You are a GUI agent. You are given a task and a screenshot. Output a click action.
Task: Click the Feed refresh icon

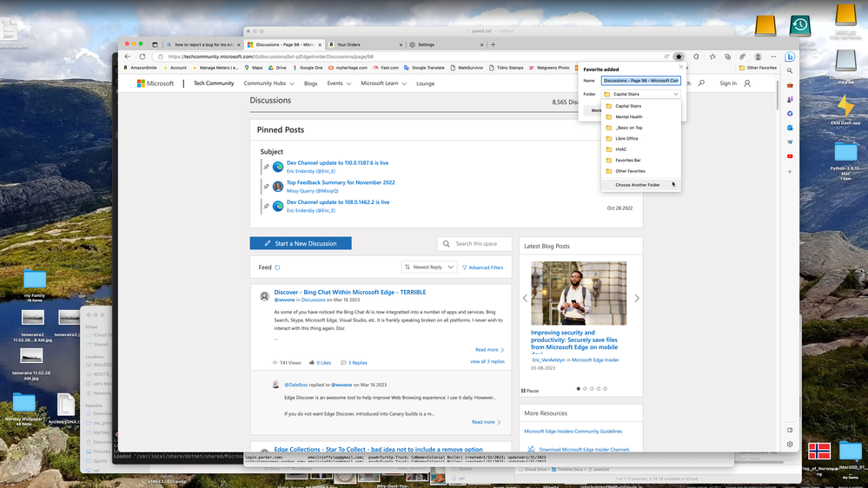click(277, 267)
